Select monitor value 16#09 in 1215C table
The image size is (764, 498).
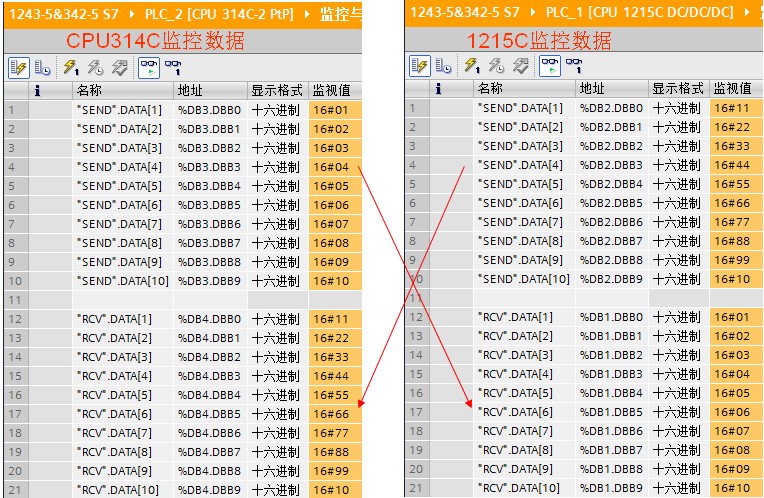pos(737,469)
